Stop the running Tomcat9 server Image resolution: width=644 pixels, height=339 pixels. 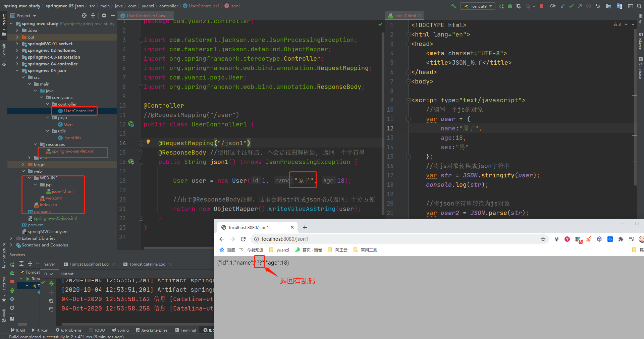541,6
